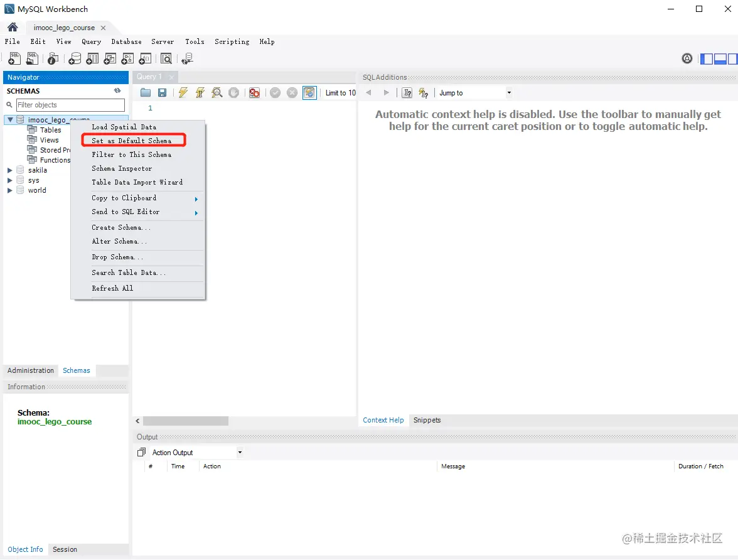Open SQL script file icon in main toolbar

pyautogui.click(x=33, y=58)
